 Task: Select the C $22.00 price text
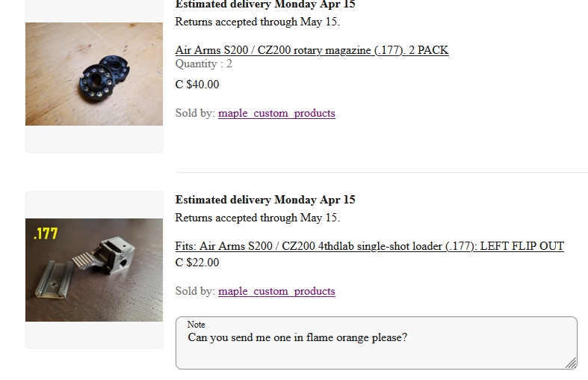coord(197,262)
